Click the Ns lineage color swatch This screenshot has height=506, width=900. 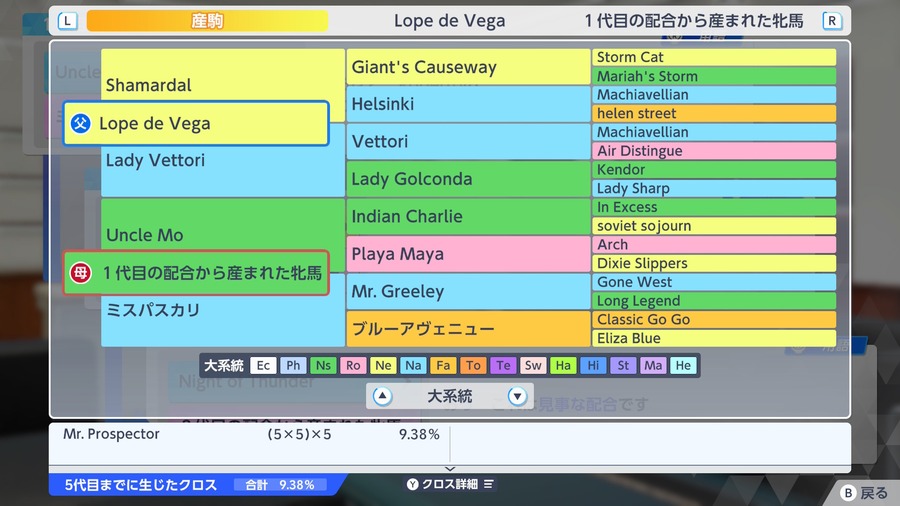[323, 365]
